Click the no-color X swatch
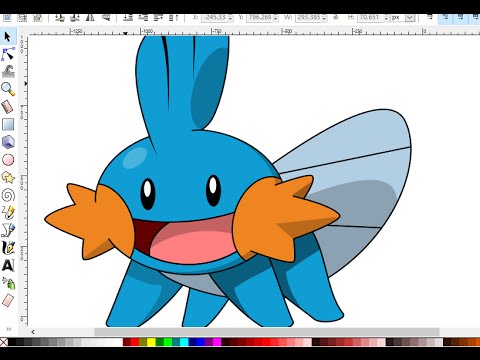Image resolution: width=480 pixels, height=360 pixels. pos(4,342)
